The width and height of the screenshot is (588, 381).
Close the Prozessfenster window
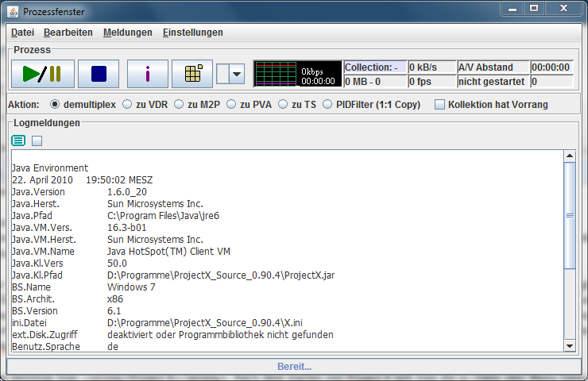[563, 9]
